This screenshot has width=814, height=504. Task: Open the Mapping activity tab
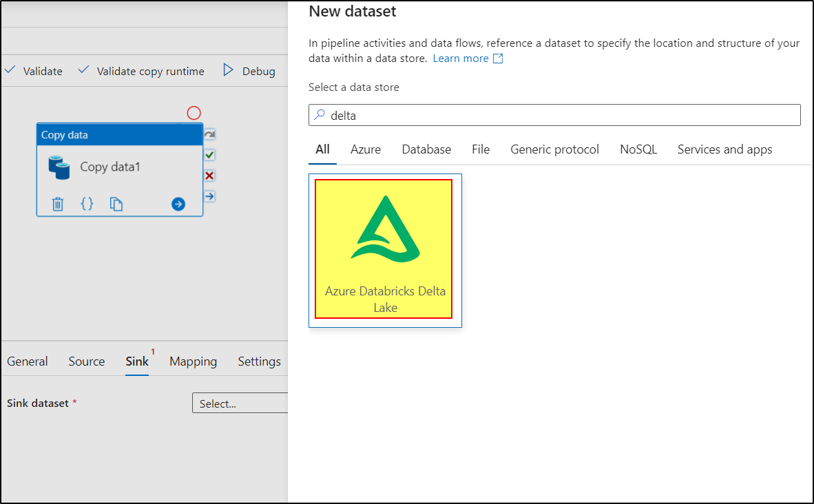(x=193, y=361)
